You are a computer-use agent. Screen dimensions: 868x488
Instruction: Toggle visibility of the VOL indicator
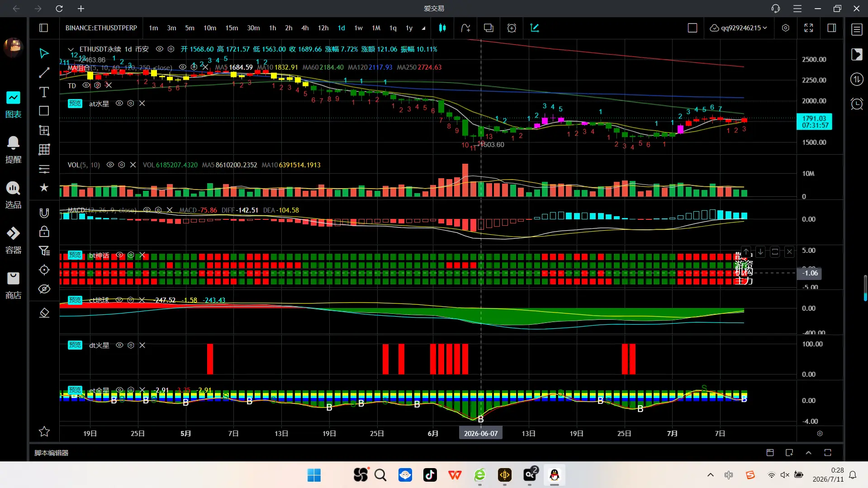pyautogui.click(x=110, y=165)
